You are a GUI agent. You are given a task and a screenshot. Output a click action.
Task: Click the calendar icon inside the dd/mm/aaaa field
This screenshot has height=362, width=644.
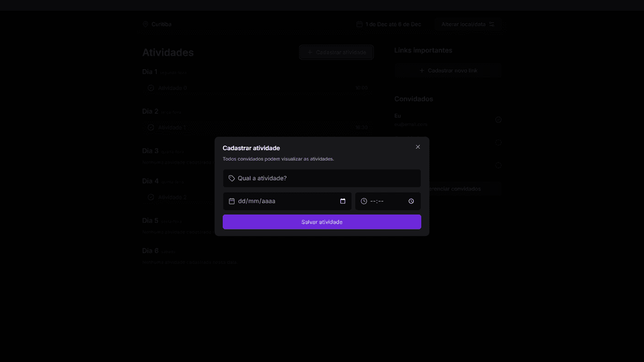point(343,201)
